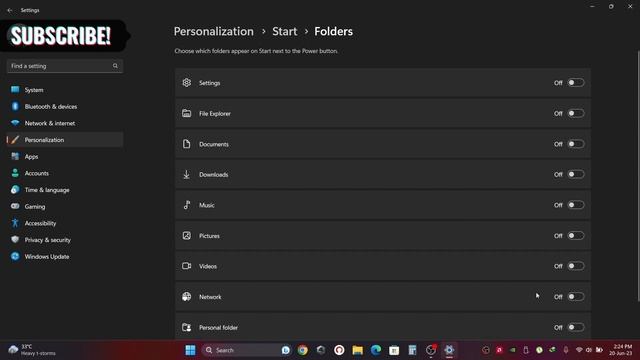Click the Pictures row icon
Viewport: 640px width, 360px height.
187,236
